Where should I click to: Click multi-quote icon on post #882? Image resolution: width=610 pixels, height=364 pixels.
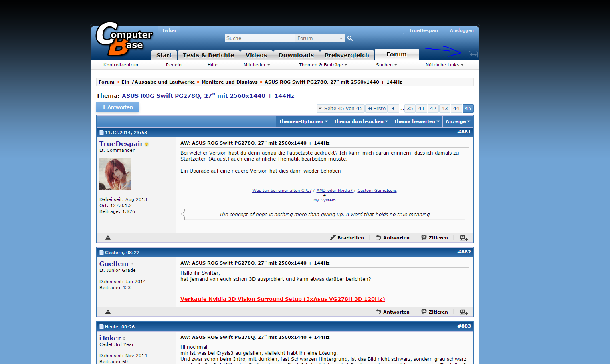464,312
